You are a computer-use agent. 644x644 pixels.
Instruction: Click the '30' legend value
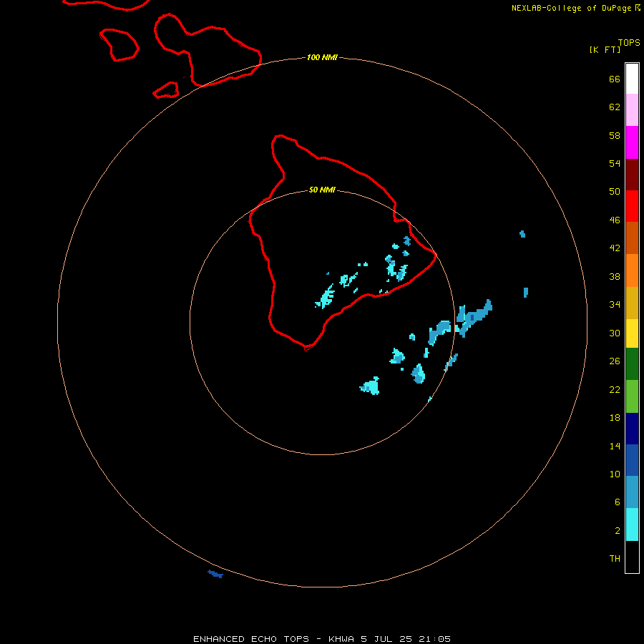tap(615, 333)
